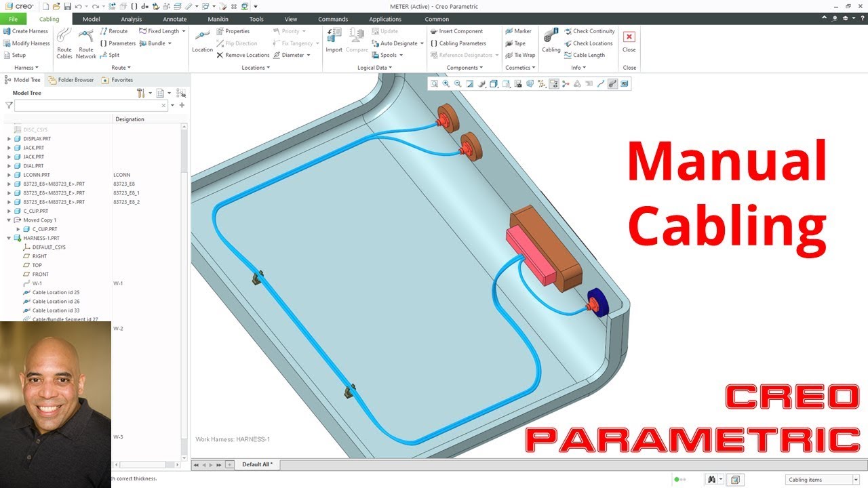Switch to the View tab
The width and height of the screenshot is (868, 488).
point(291,19)
